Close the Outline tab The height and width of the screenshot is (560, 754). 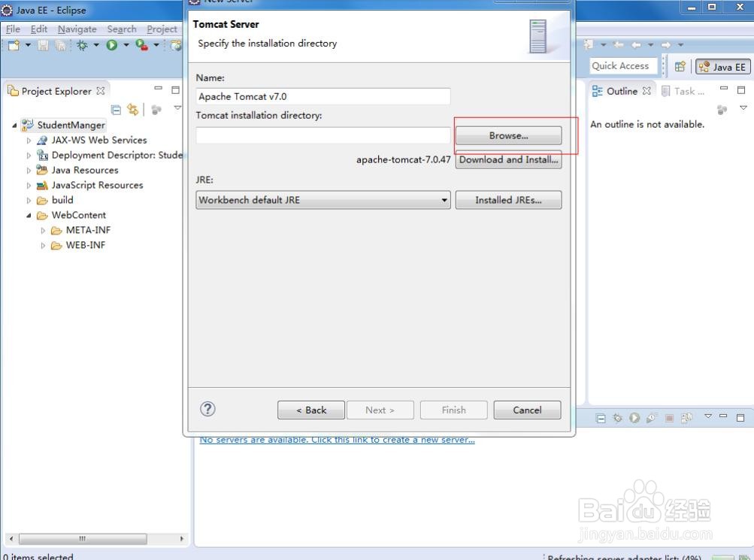[x=647, y=91]
